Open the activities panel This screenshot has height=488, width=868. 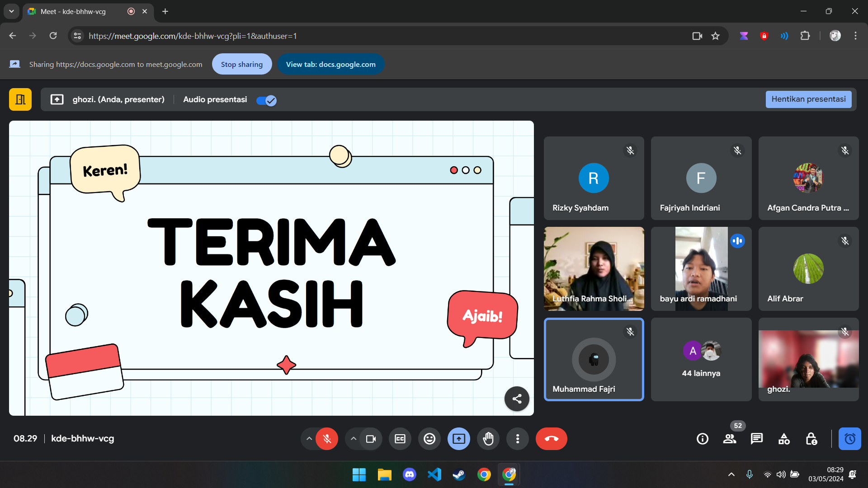coord(784,439)
